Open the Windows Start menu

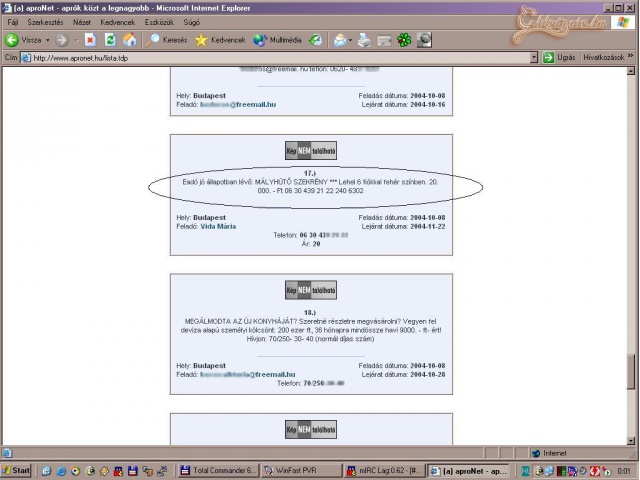17,470
